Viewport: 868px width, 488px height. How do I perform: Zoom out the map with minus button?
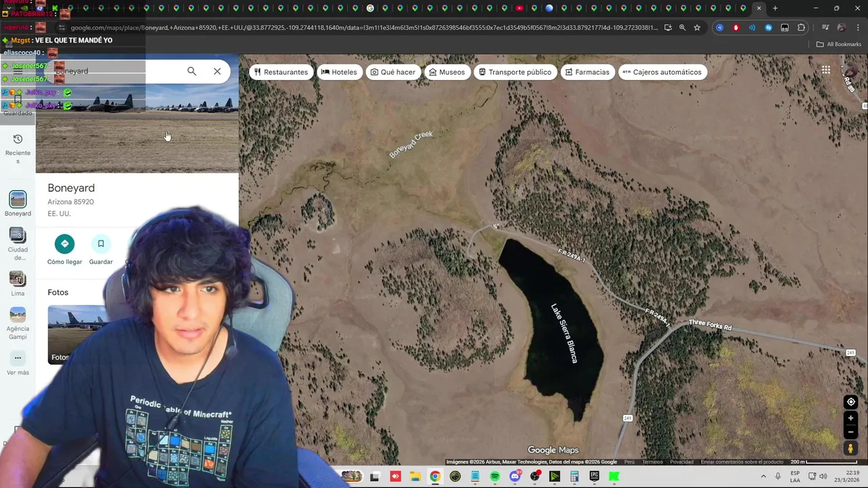coord(850,432)
